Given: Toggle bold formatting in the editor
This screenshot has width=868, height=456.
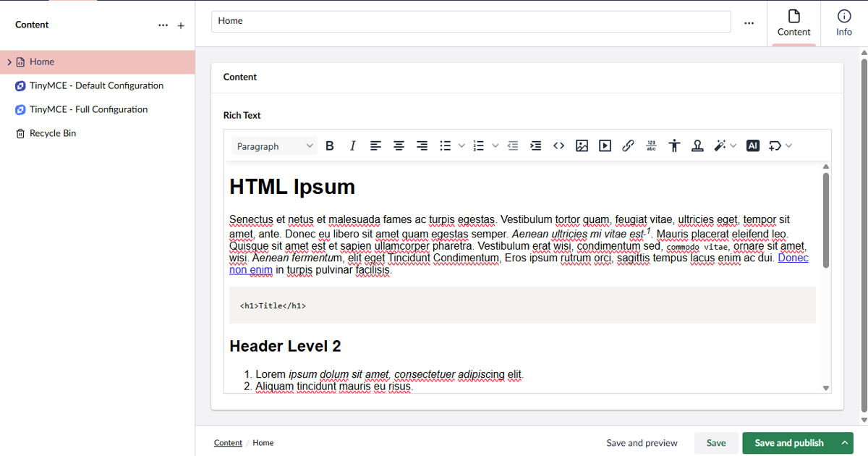Looking at the screenshot, I should pyautogui.click(x=330, y=145).
